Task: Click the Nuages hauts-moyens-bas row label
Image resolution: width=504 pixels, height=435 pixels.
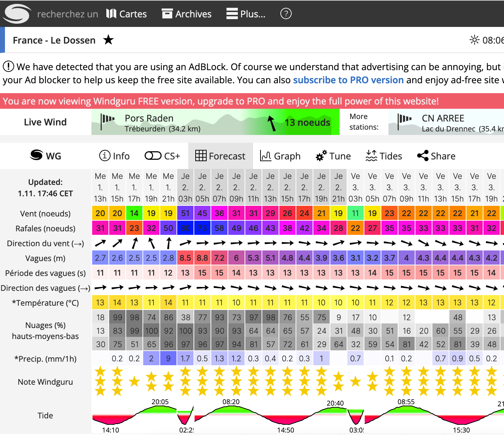Action: (45, 331)
